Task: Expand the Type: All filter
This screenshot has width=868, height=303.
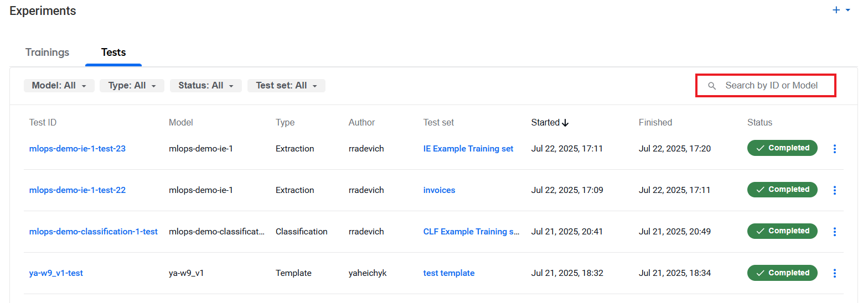Action: click(x=132, y=86)
